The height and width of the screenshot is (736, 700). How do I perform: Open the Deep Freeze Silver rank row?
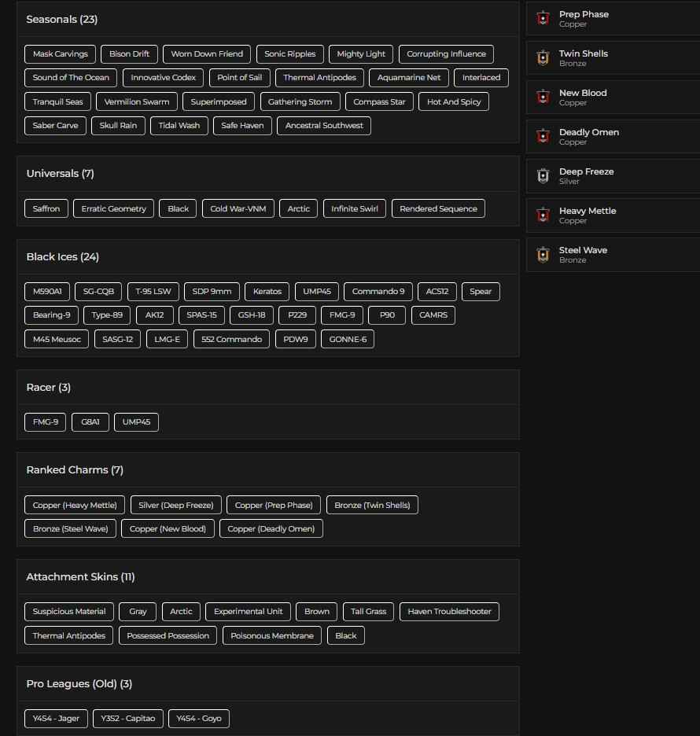[613, 176]
